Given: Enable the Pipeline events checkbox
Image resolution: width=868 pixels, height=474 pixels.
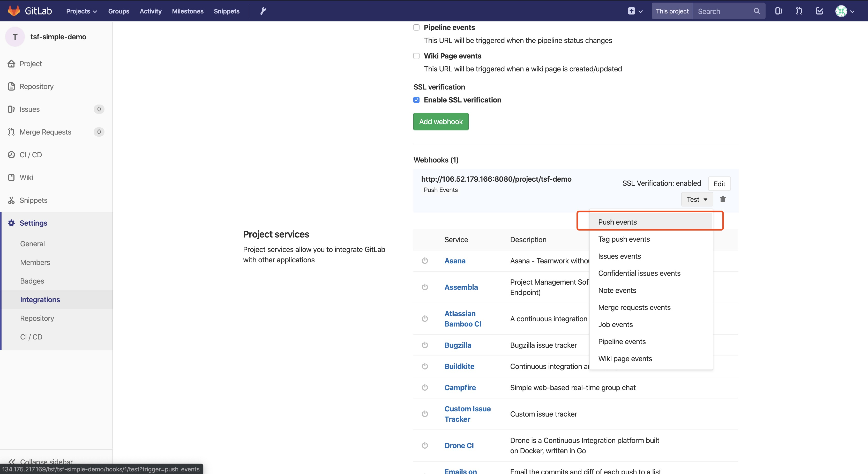Looking at the screenshot, I should click(416, 28).
